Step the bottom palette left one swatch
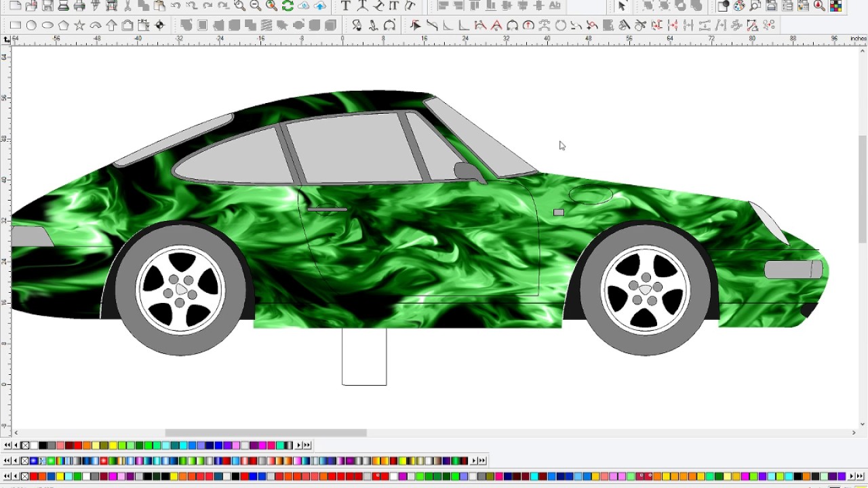 point(16,476)
